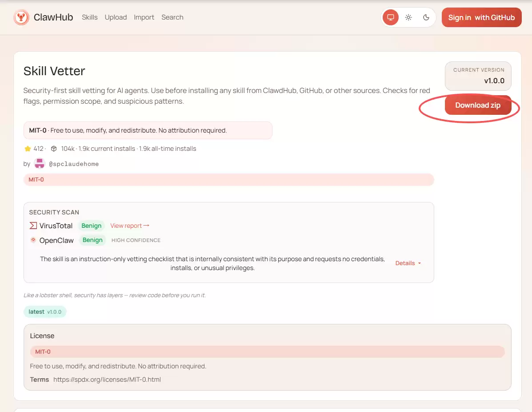Click the VirusTotal logo icon
This screenshot has width=532, height=412.
[x=33, y=226]
